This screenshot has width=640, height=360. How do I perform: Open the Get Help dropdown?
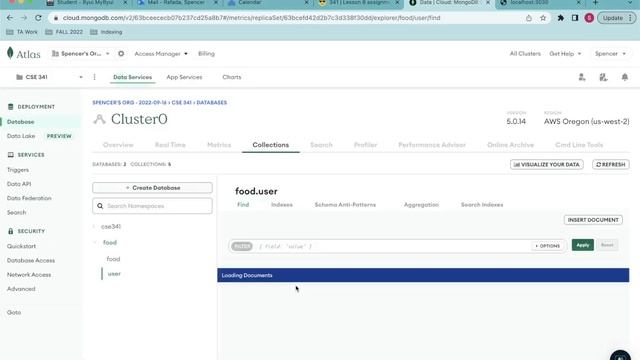pos(565,53)
